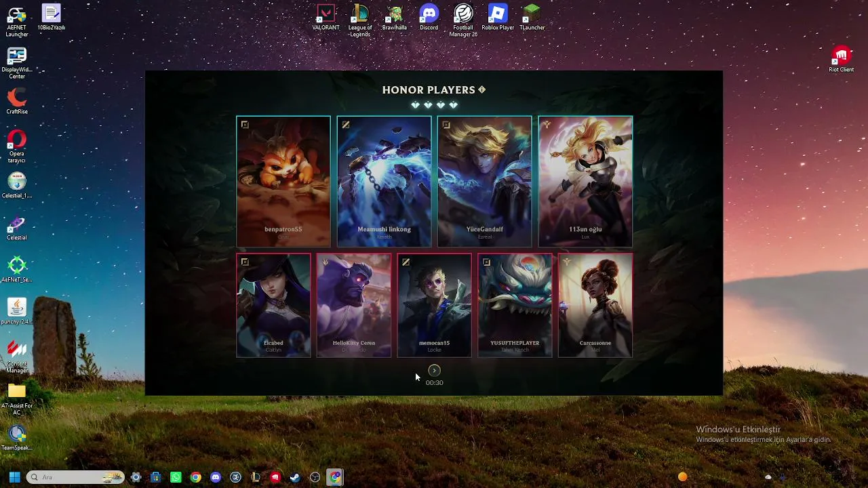
Task: Click the 00:30 countdown timer text
Action: 434,383
